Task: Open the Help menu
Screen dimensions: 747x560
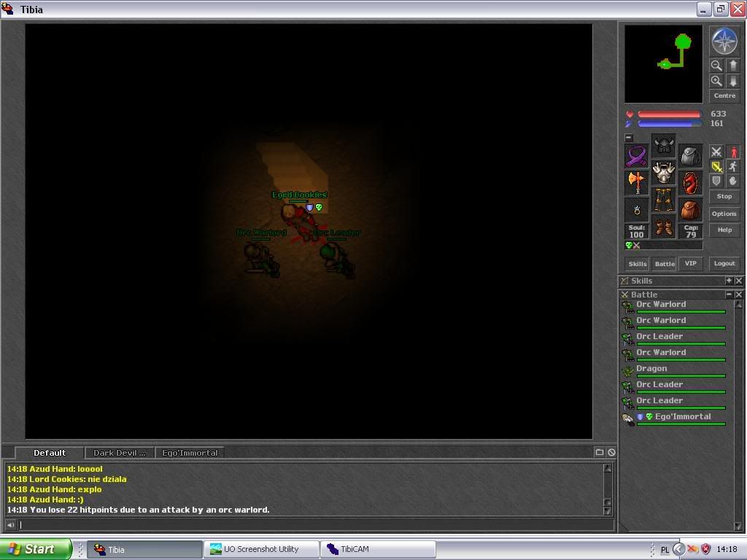Action: [x=724, y=230]
